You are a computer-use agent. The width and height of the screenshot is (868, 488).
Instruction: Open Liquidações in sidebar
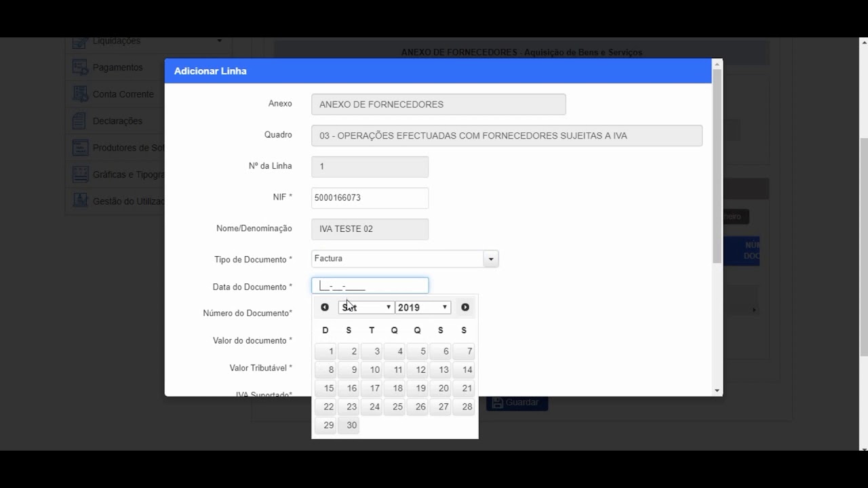point(116,41)
